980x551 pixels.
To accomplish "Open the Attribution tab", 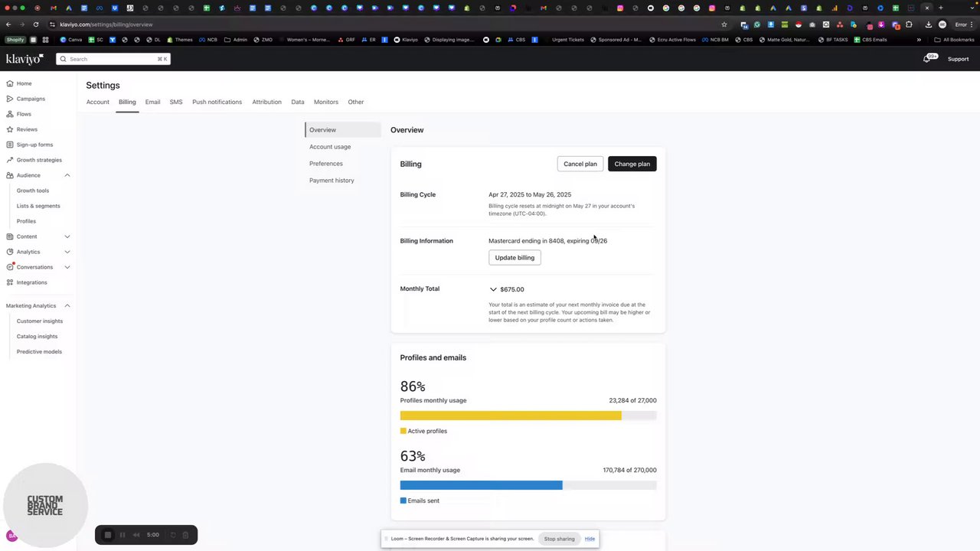I will coord(266,102).
